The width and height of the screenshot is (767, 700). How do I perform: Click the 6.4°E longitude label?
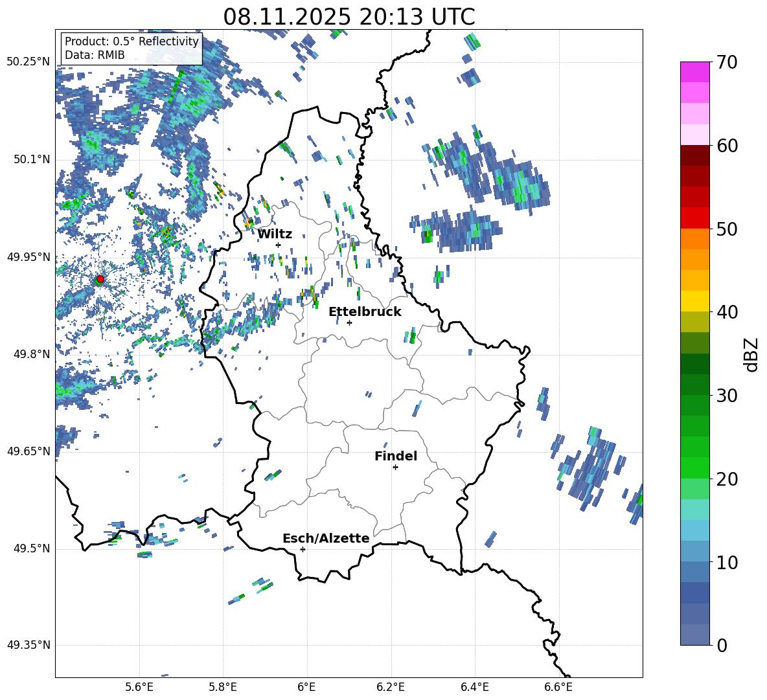474,687
